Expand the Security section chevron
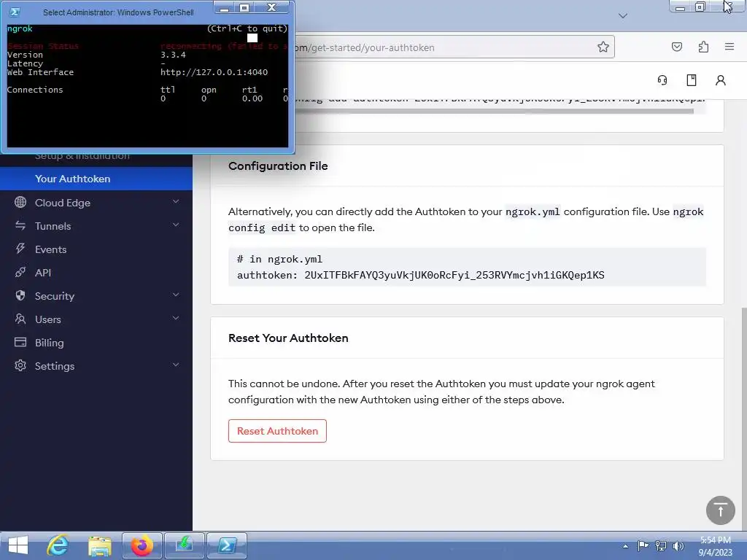Image resolution: width=747 pixels, height=560 pixels. 176,295
